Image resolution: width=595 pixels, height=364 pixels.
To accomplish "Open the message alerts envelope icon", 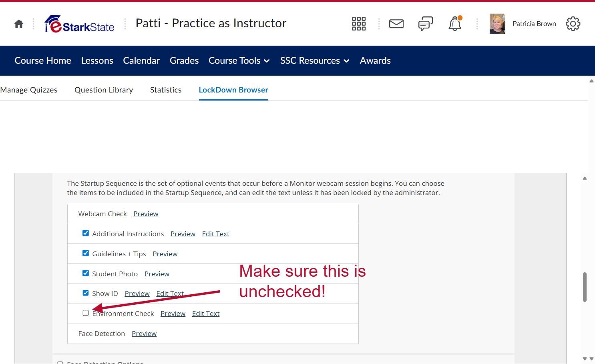I will [396, 24].
